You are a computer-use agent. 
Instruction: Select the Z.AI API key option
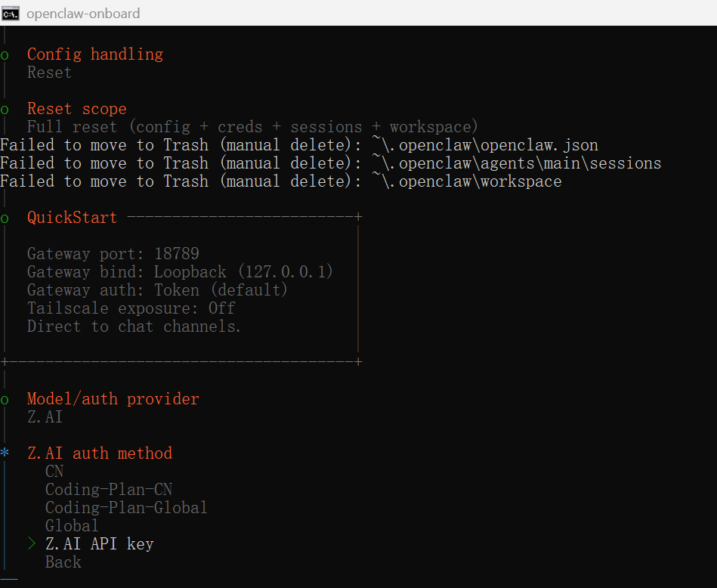[x=100, y=544]
